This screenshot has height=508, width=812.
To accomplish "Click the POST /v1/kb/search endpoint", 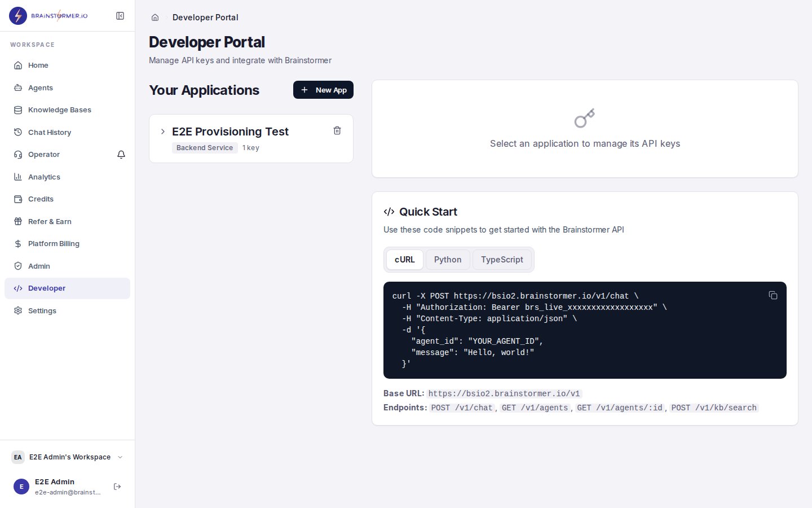I will point(714,408).
